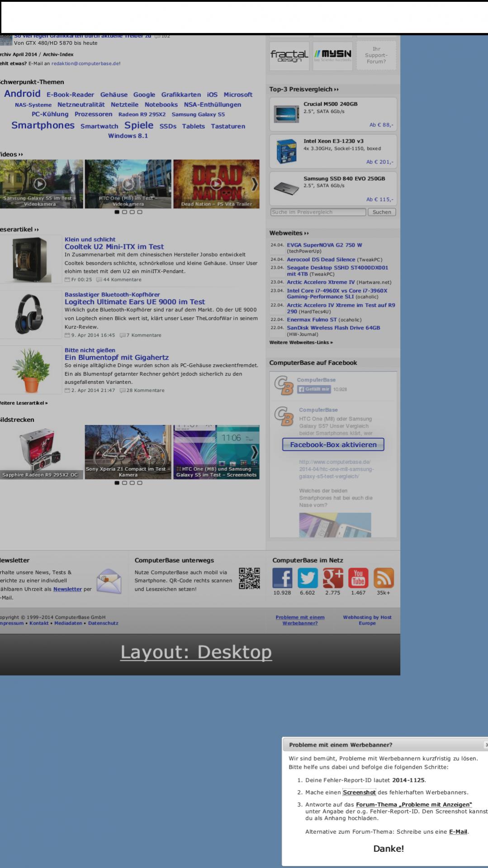The height and width of the screenshot is (868, 488).
Task: Open Archiv-Index link
Action: click(x=58, y=54)
